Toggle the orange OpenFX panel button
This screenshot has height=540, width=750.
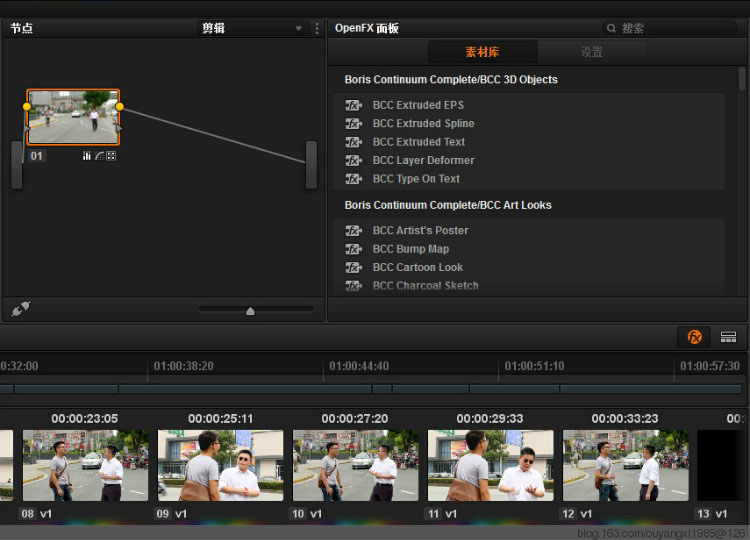coord(694,337)
